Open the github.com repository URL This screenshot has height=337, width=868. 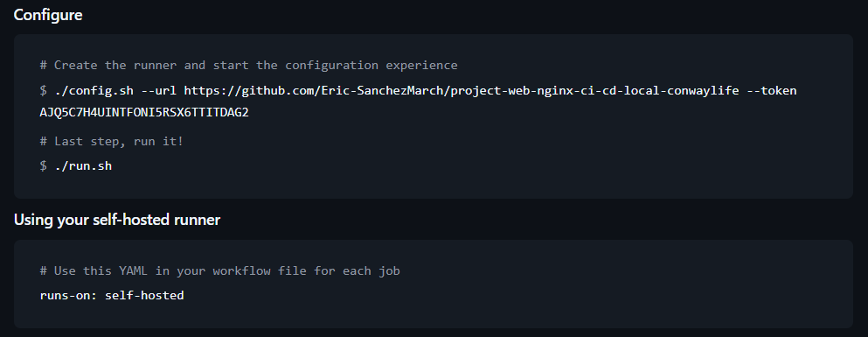[x=462, y=91]
